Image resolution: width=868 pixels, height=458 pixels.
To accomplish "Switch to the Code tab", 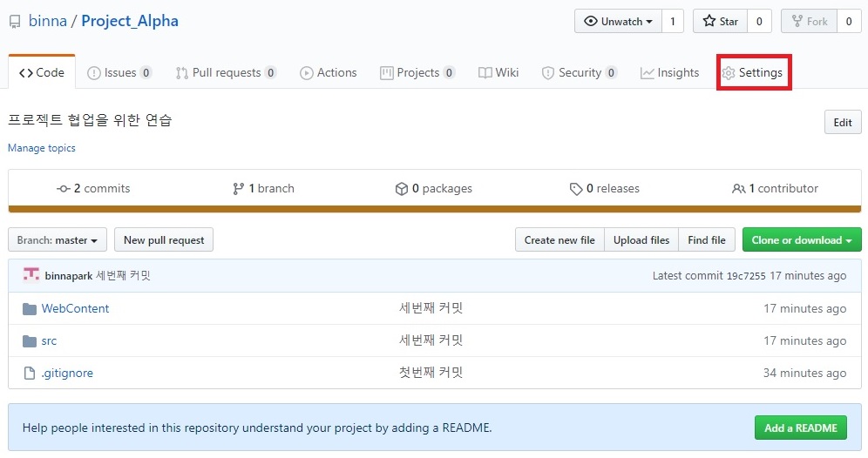I will point(42,72).
